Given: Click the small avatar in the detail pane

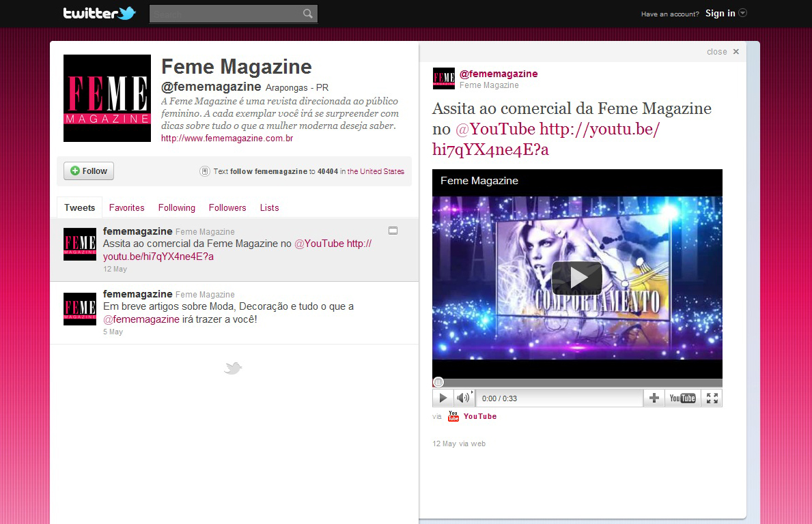Looking at the screenshot, I should click(444, 78).
